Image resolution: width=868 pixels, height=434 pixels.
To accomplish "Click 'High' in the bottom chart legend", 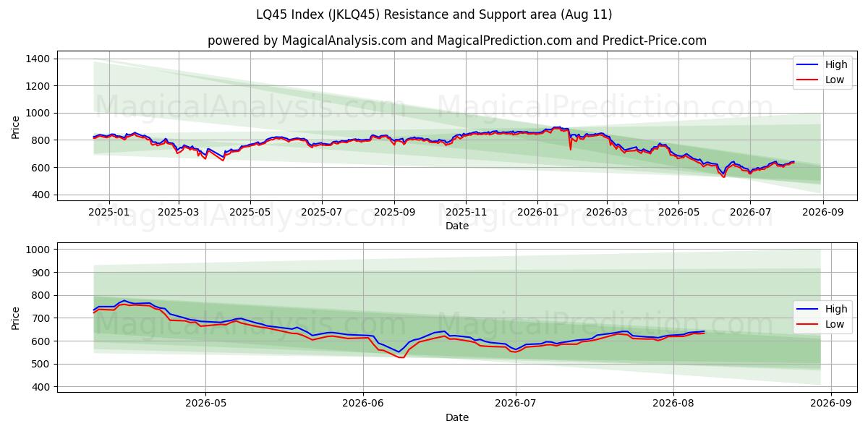I will coord(836,309).
